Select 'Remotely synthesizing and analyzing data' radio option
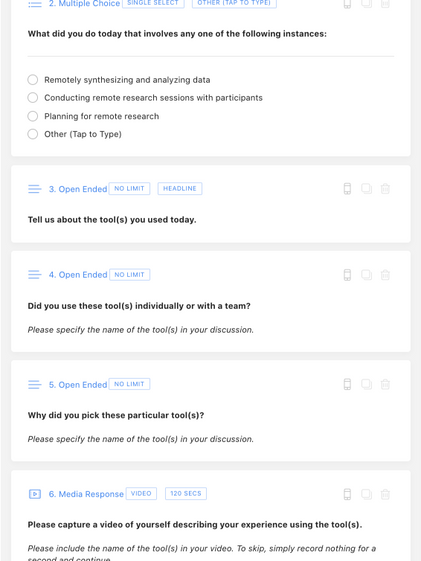The image size is (421, 561). [x=33, y=79]
